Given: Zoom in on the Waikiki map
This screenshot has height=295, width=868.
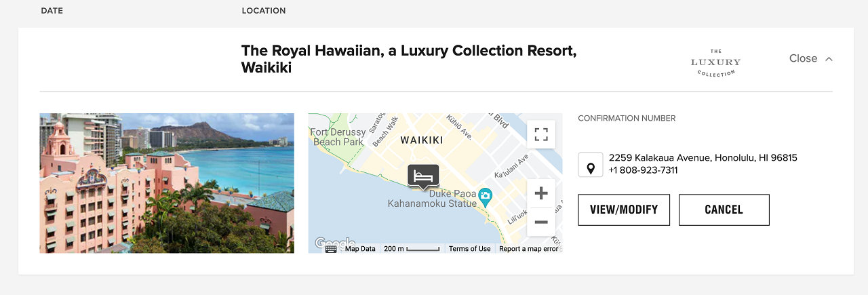Looking at the screenshot, I should pyautogui.click(x=540, y=193).
